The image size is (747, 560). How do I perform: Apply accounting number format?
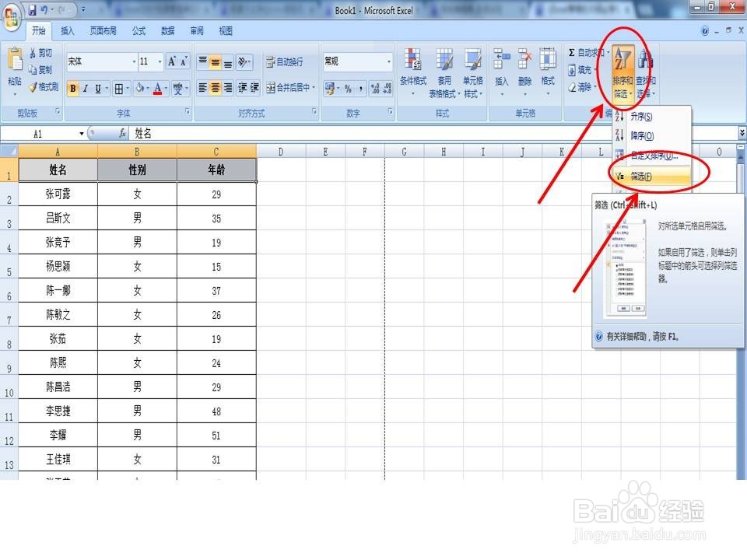pos(330,88)
